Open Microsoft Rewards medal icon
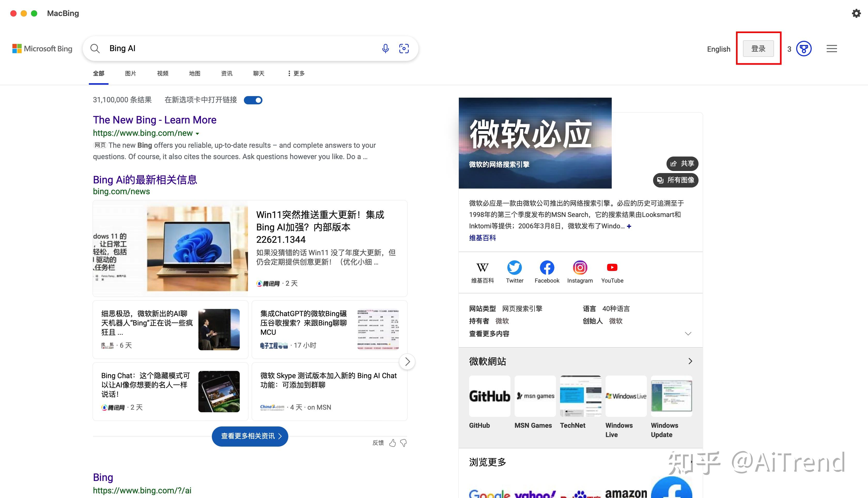The width and height of the screenshot is (868, 498). point(804,49)
